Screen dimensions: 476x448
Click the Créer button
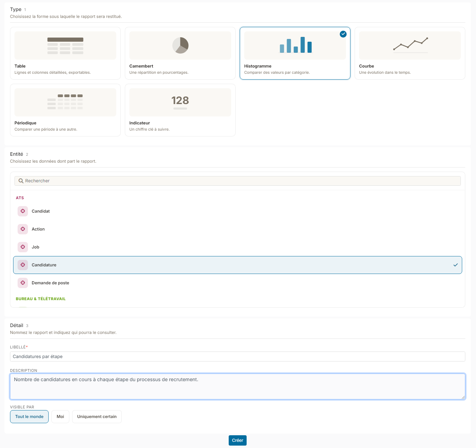238,440
